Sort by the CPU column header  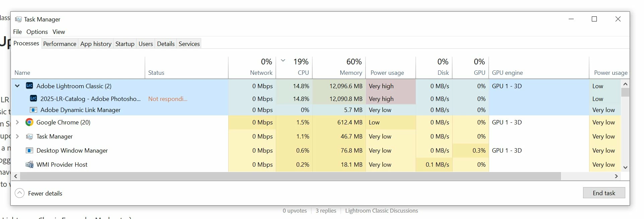pos(294,68)
